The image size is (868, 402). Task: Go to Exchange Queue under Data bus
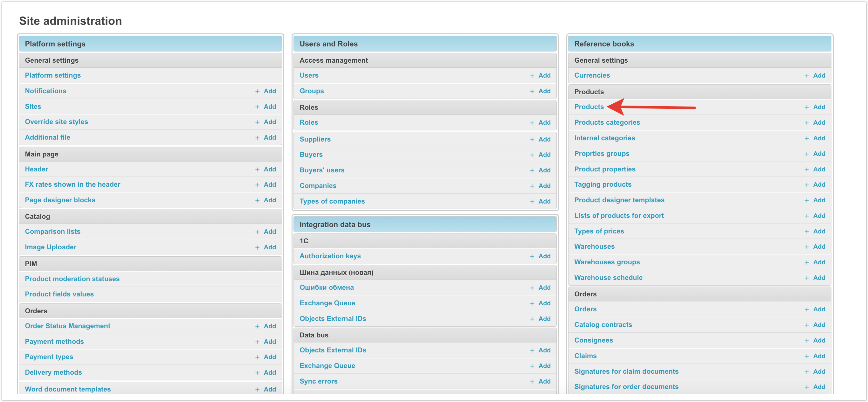[x=327, y=366]
